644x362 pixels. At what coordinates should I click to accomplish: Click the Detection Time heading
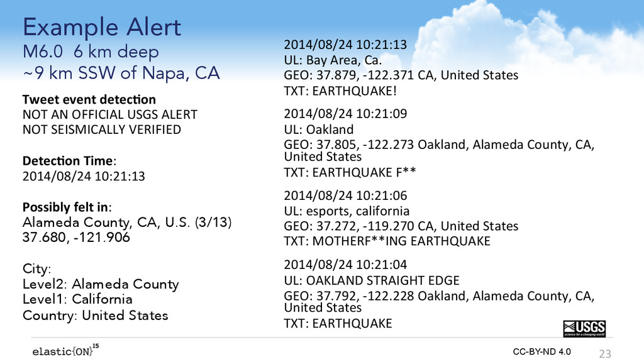point(69,160)
